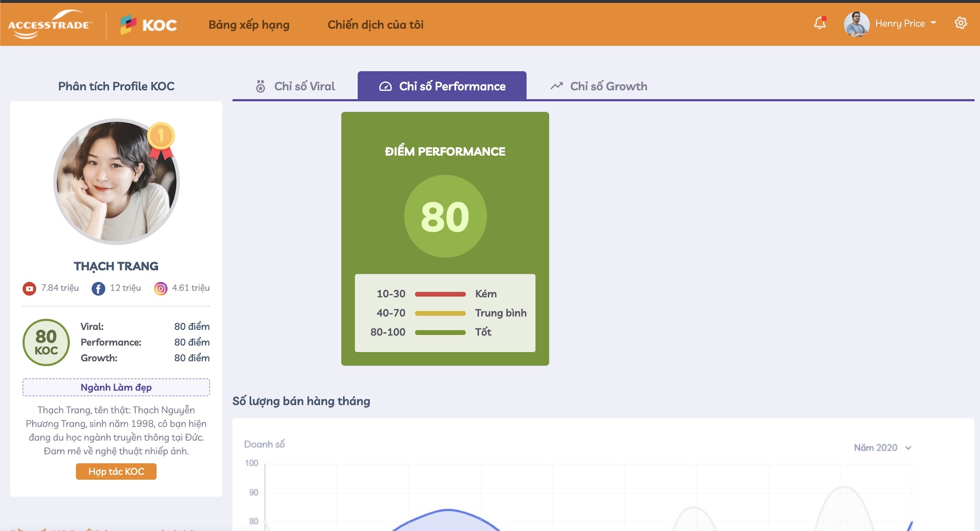Click the Ngành Làm đẹp tag

click(116, 387)
